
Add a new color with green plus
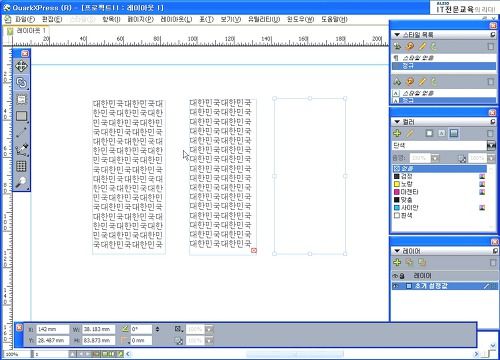click(x=397, y=134)
